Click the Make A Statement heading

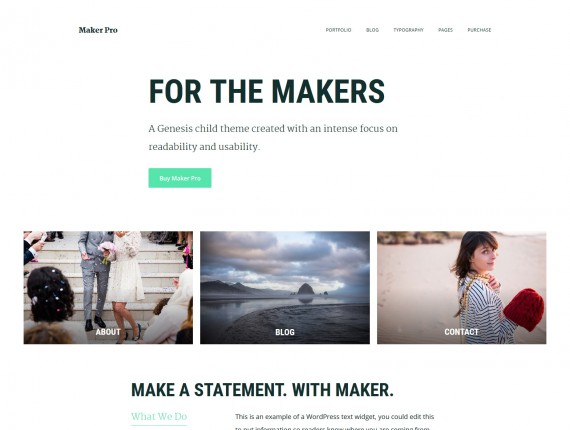click(x=262, y=390)
